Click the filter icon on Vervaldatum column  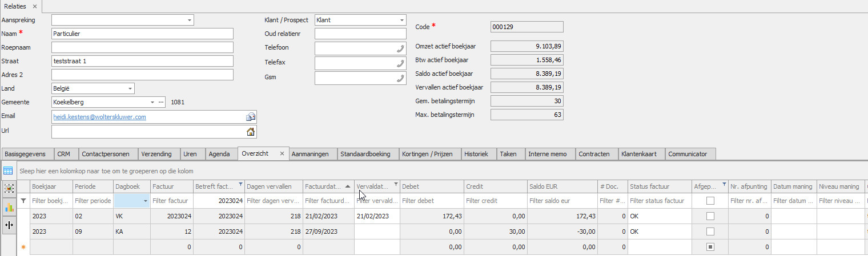[396, 184]
